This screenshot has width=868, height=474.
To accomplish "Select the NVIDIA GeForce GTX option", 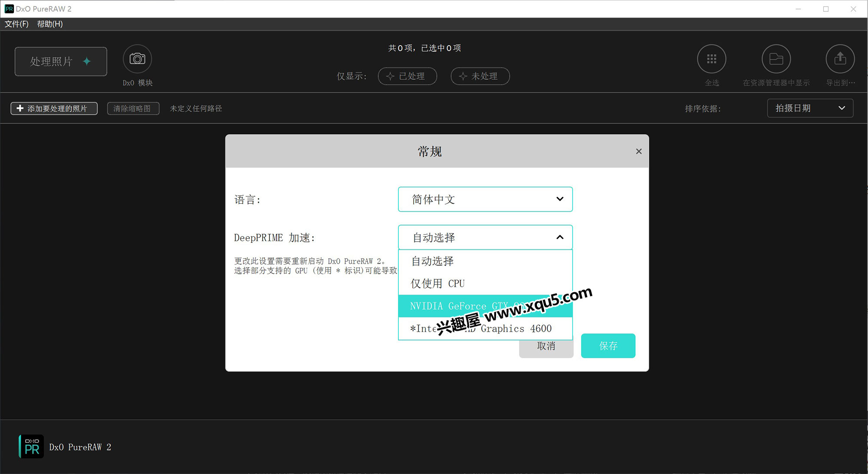I will 485,306.
